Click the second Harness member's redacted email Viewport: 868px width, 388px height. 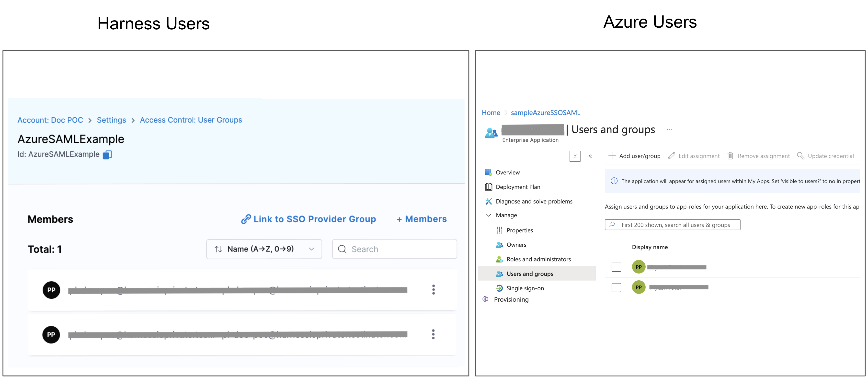pos(238,335)
